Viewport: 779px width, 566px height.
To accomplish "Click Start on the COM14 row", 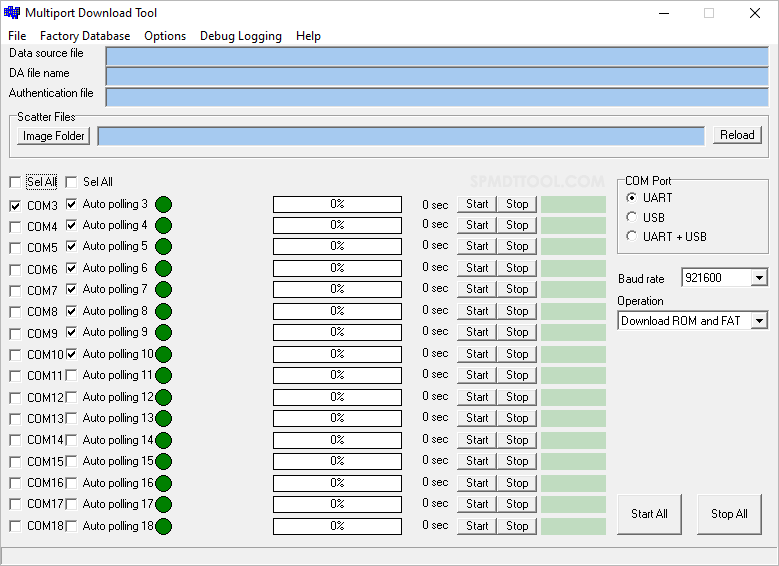I will (477, 440).
